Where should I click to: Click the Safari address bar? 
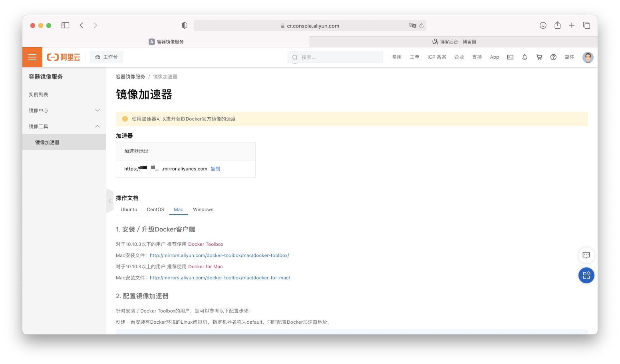point(310,26)
